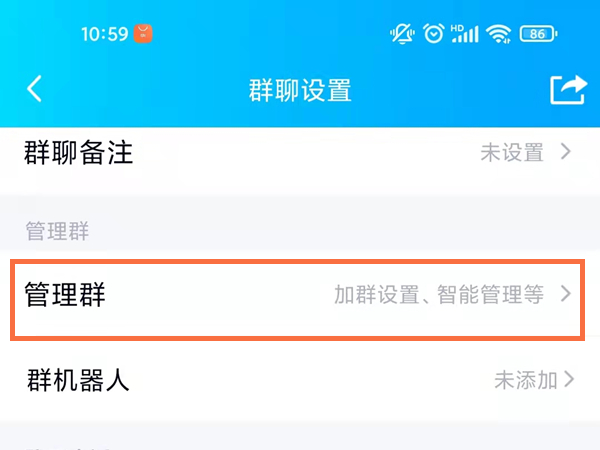Tap the HD cellular signal icon
Image resolution: width=600 pixels, height=450 pixels.
coord(465,33)
